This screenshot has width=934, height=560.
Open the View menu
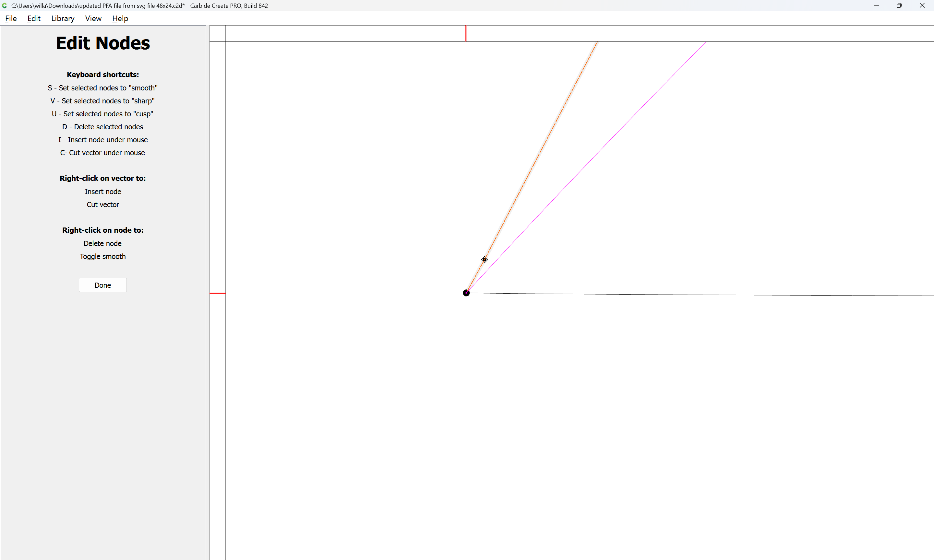(x=93, y=18)
